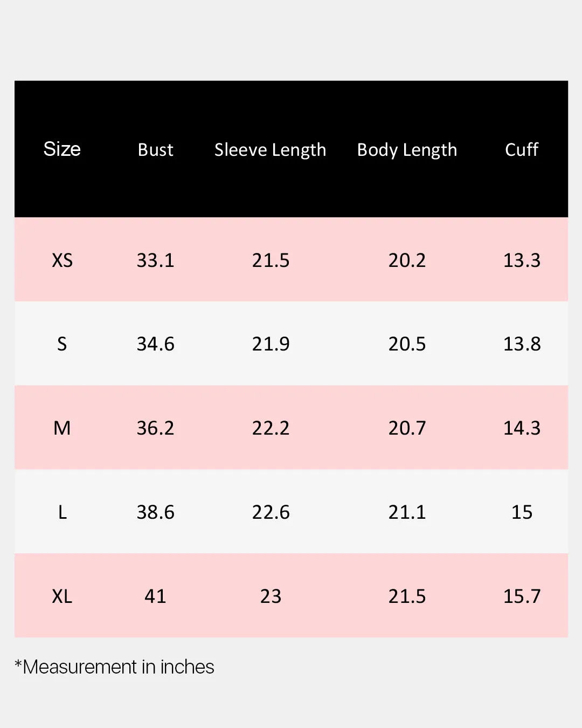Click the L size row label
582x728 pixels.
click(62, 512)
